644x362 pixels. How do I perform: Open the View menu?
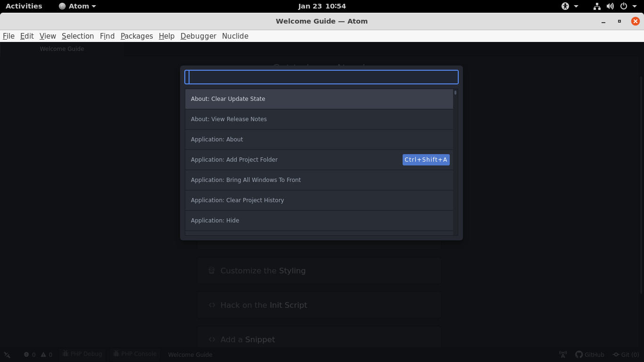point(48,36)
